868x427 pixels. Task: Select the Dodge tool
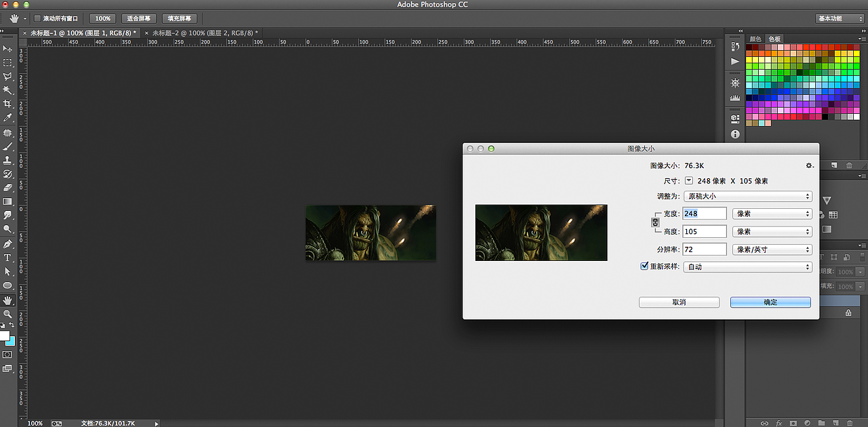pos(7,230)
